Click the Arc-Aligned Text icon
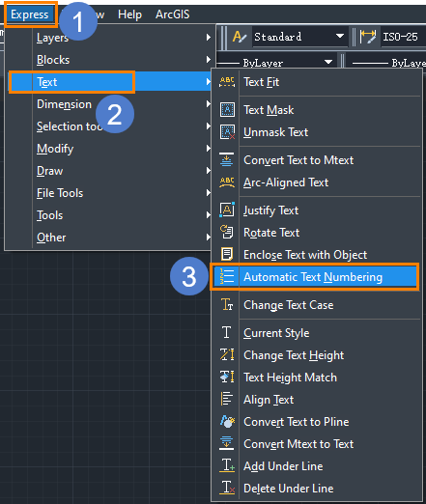 click(x=227, y=182)
